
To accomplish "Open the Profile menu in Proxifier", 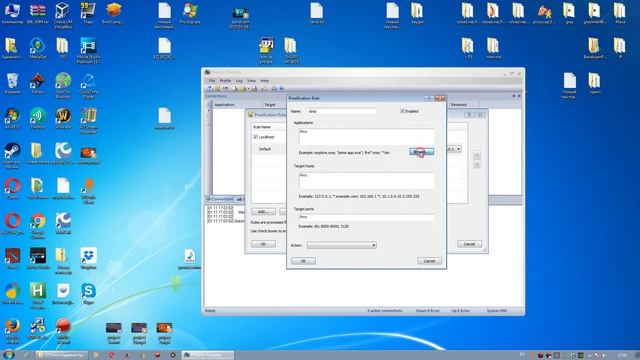I will [x=225, y=81].
